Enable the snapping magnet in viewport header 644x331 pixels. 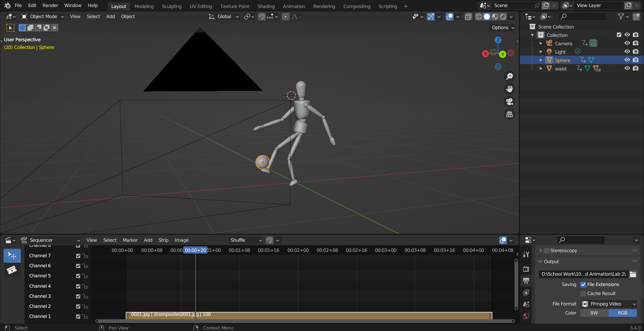click(261, 16)
